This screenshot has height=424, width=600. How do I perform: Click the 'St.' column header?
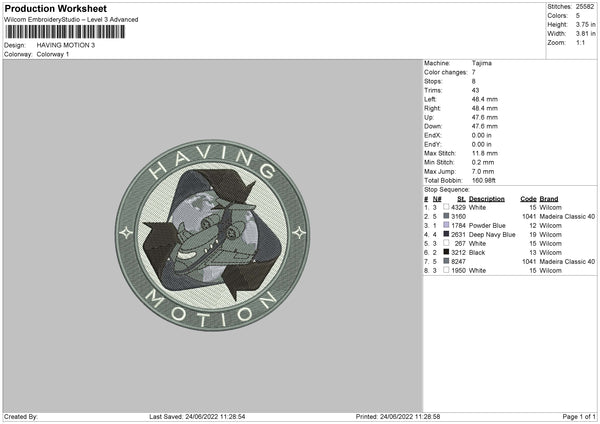tap(461, 199)
